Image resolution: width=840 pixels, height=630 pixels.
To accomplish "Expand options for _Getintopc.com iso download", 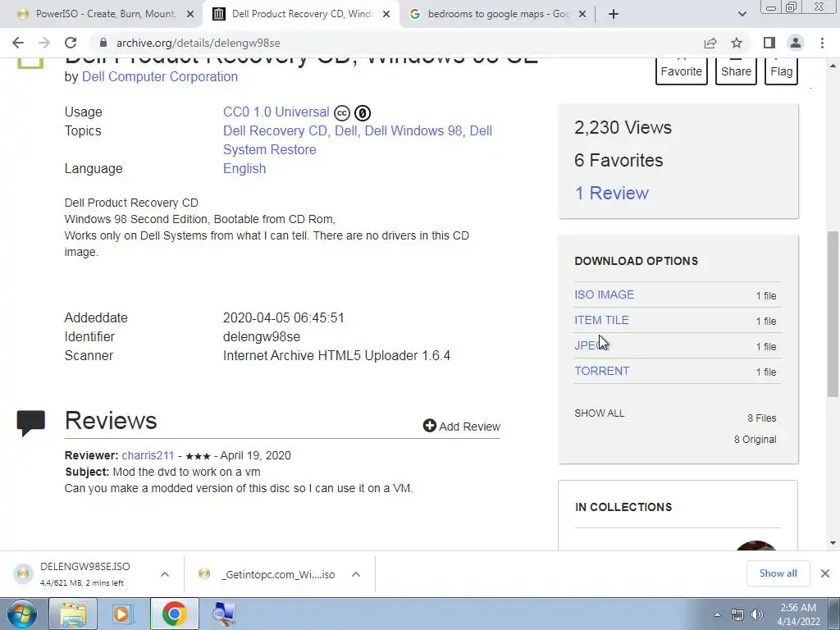I will [x=356, y=574].
